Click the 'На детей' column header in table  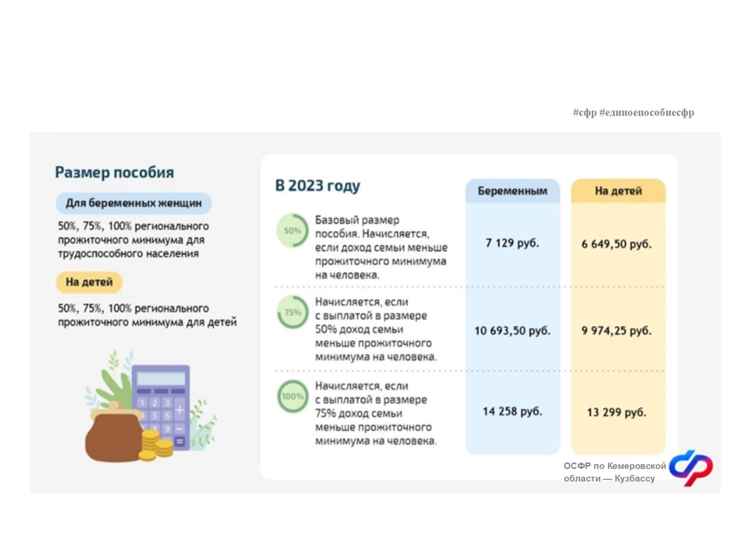pos(618,191)
